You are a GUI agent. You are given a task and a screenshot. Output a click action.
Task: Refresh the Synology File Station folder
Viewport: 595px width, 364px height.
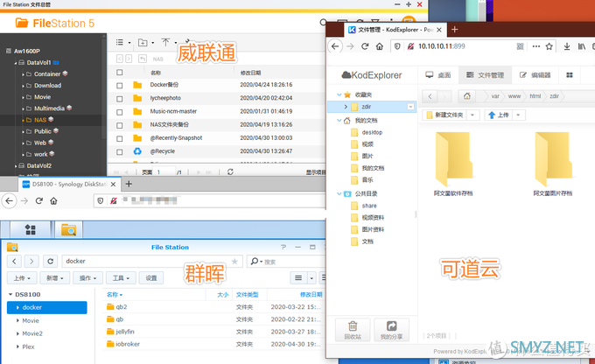(x=51, y=261)
